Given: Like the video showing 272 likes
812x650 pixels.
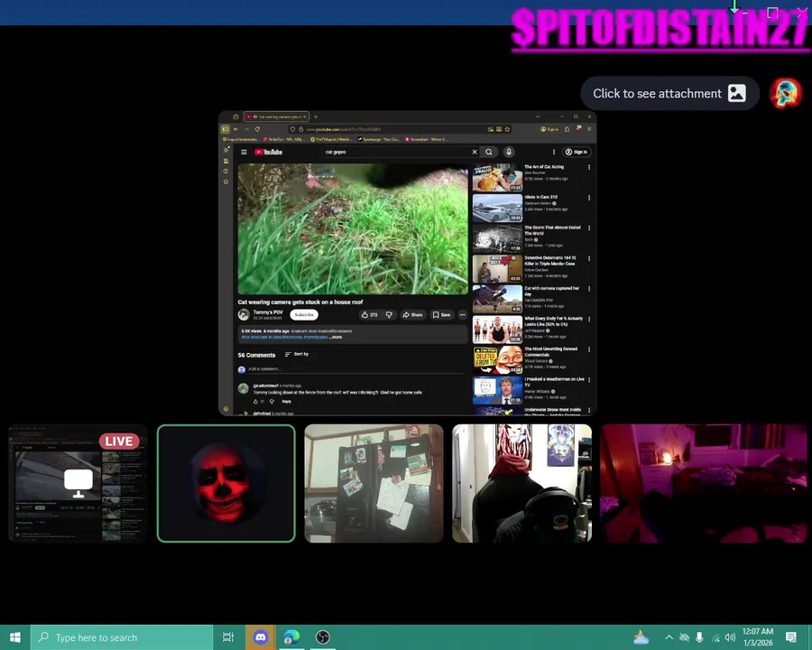Looking at the screenshot, I should pos(369,315).
